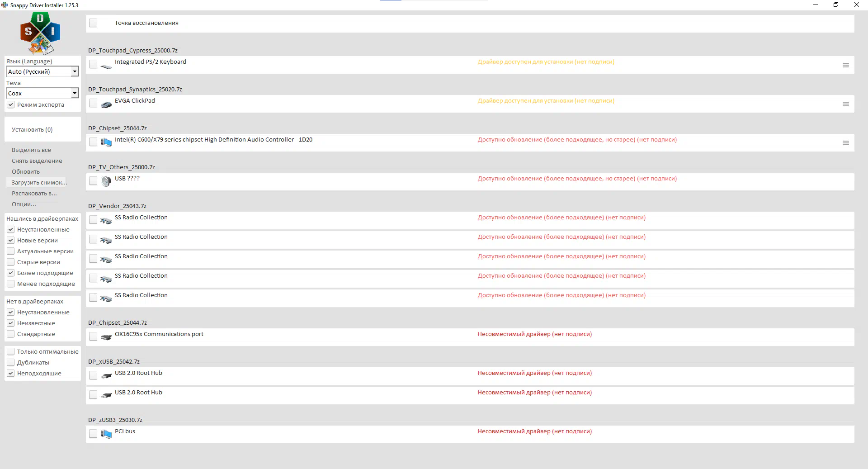Click the DP_Touchpad_Cypress_25000.7z pack header
The width and height of the screenshot is (868, 469).
click(x=133, y=50)
